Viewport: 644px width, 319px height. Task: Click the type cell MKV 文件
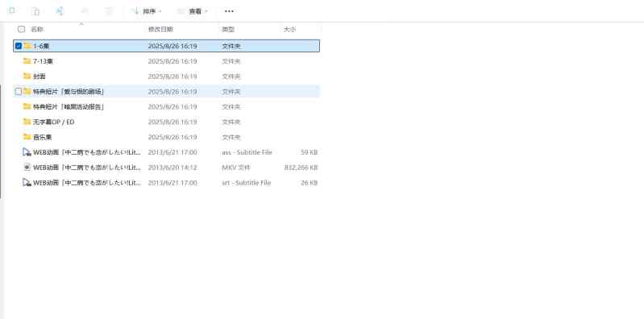pyautogui.click(x=235, y=168)
